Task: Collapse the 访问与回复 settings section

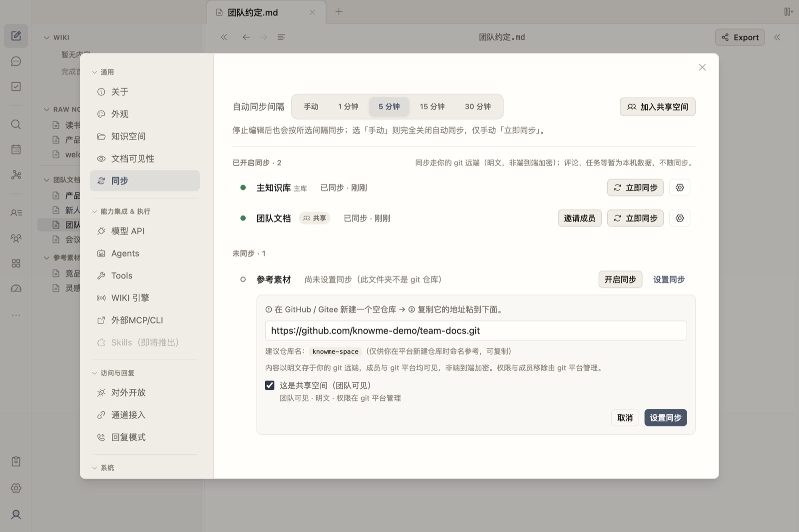Action: 113,373
